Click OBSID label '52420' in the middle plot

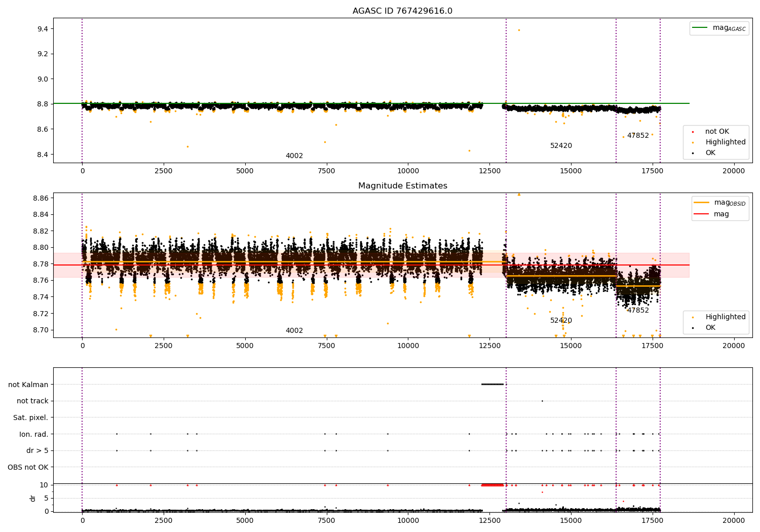[x=561, y=321]
